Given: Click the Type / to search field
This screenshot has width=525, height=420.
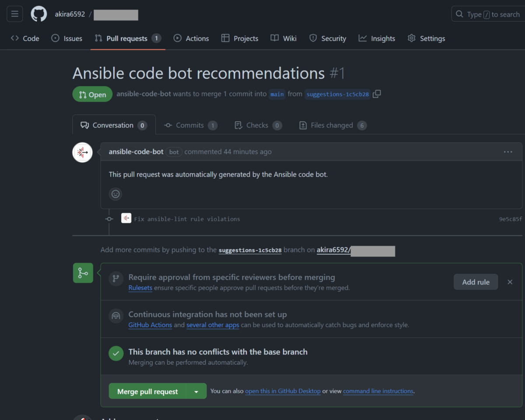Looking at the screenshot, I should pyautogui.click(x=488, y=14).
